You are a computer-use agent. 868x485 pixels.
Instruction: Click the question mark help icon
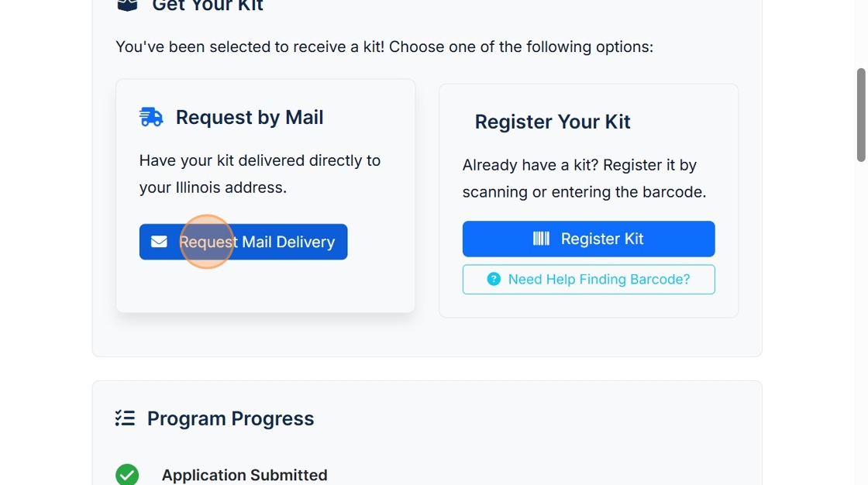coord(494,280)
